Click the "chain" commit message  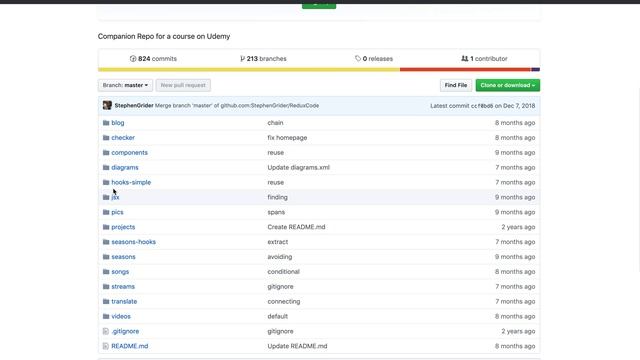[x=276, y=123]
